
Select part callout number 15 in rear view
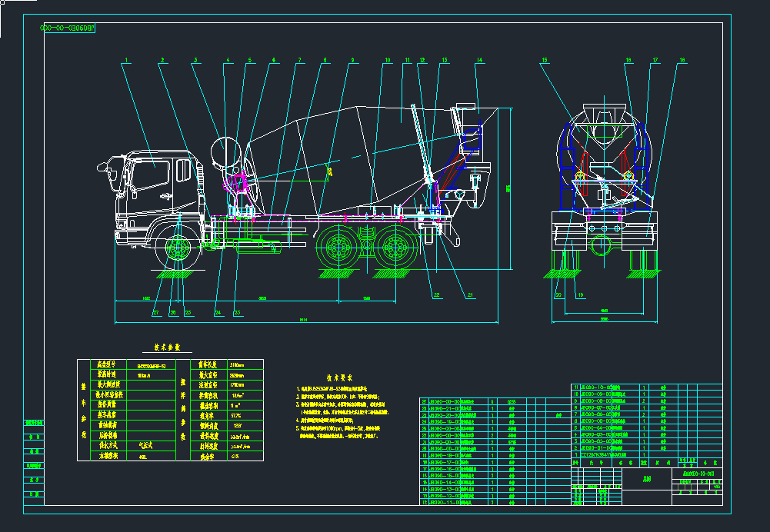pos(544,60)
